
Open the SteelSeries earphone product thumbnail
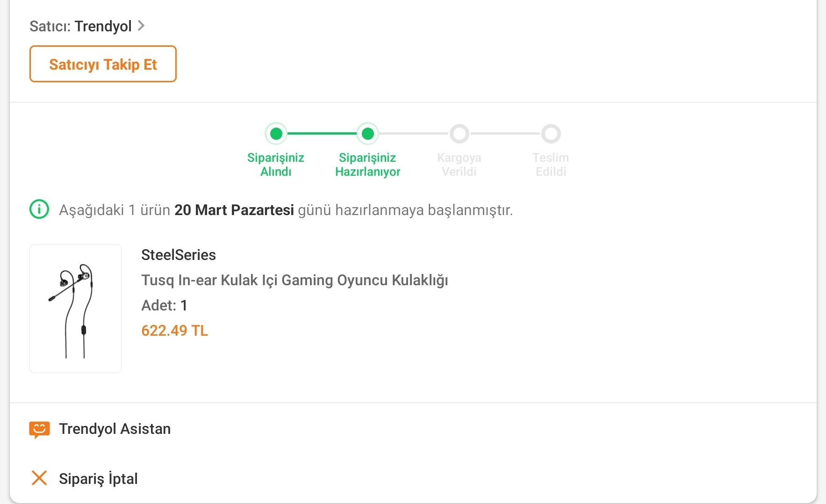click(x=75, y=309)
